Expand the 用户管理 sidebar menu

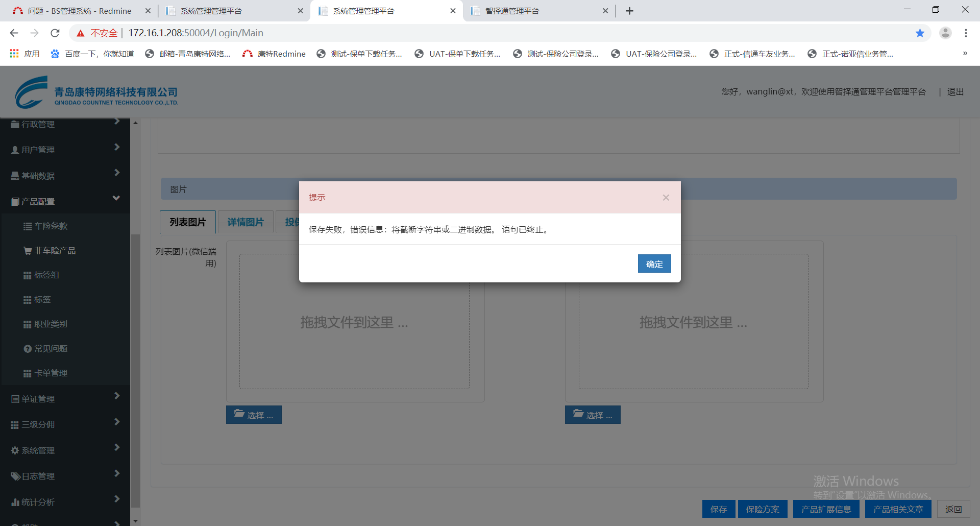65,150
